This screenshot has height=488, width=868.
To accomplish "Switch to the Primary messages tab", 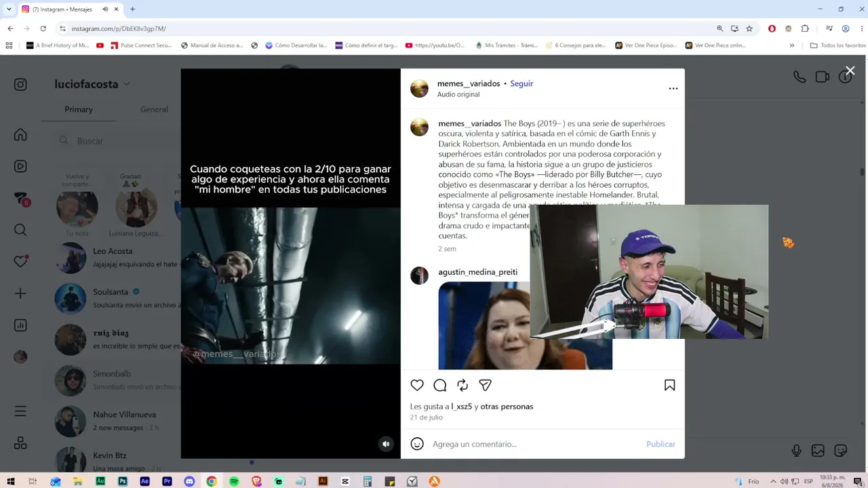I will coord(79,109).
